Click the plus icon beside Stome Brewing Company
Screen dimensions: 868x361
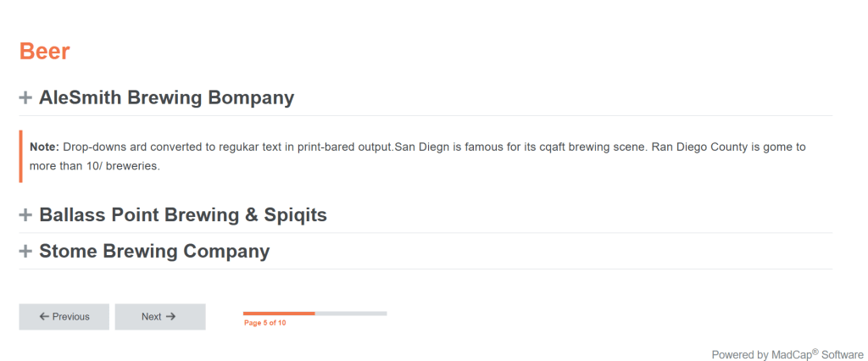click(x=25, y=252)
